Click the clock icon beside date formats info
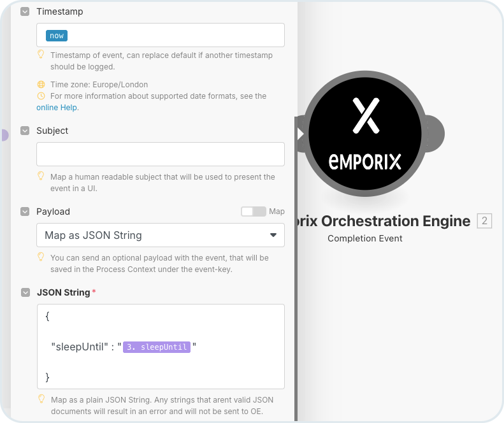Viewport: 504px width, 423px height. 41,96
